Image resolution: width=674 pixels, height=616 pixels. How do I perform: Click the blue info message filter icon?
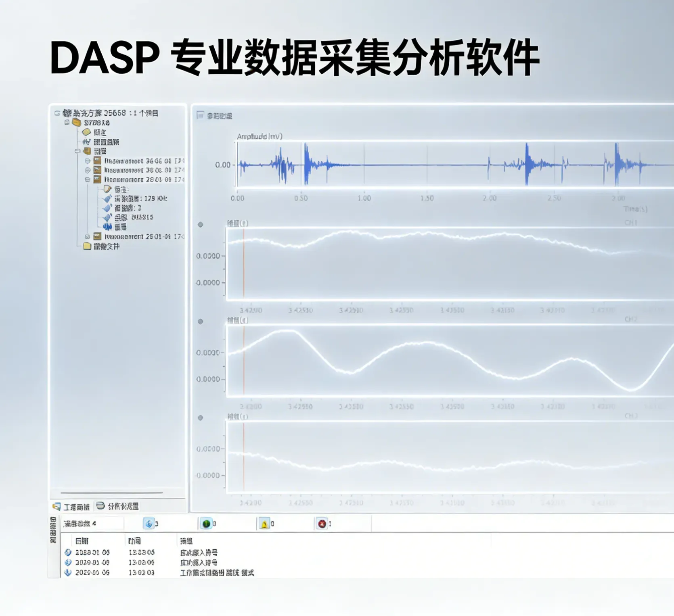[149, 524]
